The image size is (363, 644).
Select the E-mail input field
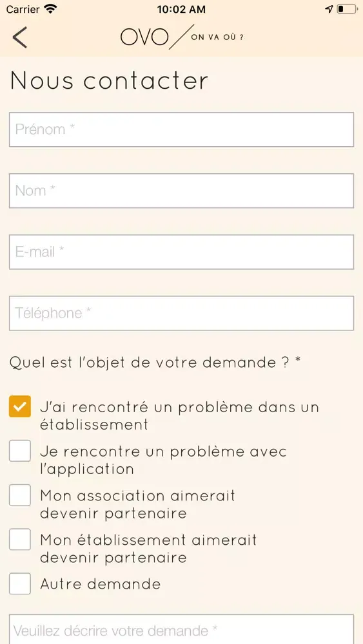181,252
